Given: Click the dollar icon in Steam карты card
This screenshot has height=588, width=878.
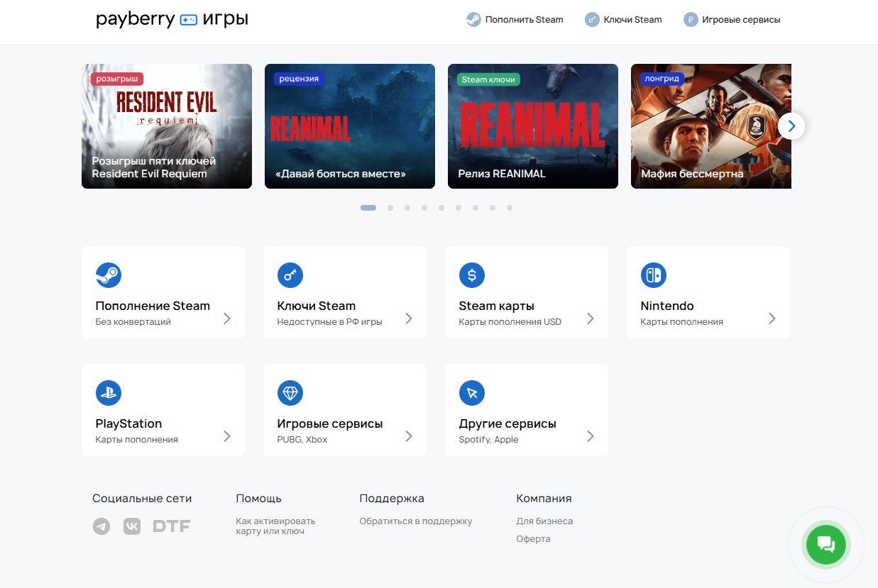Looking at the screenshot, I should pyautogui.click(x=472, y=275).
